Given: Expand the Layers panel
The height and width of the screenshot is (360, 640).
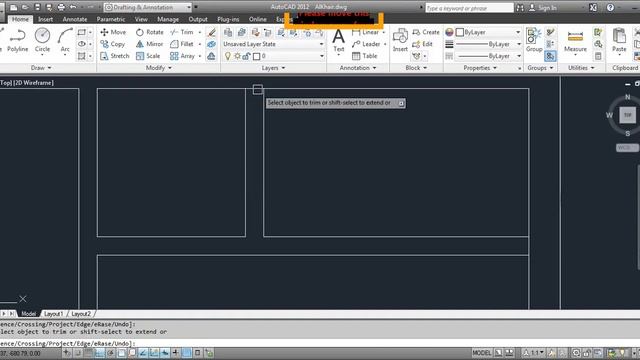Looking at the screenshot, I should click(x=273, y=68).
